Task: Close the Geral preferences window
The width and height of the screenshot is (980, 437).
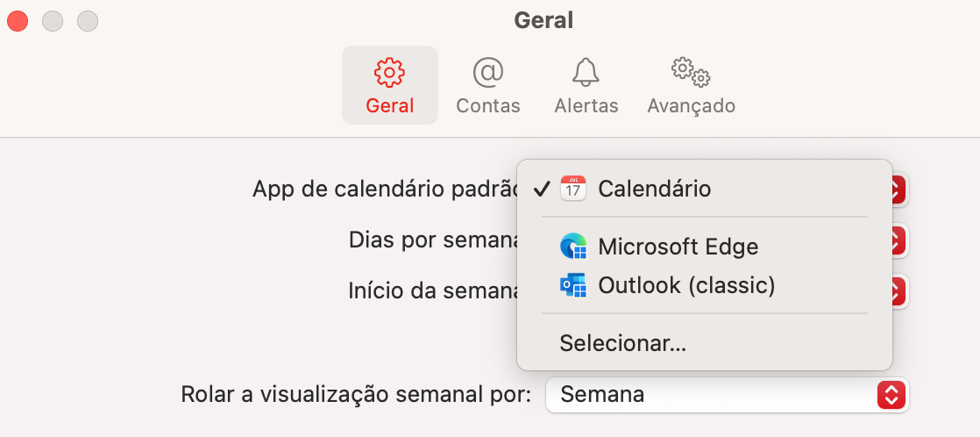Action: pyautogui.click(x=18, y=21)
